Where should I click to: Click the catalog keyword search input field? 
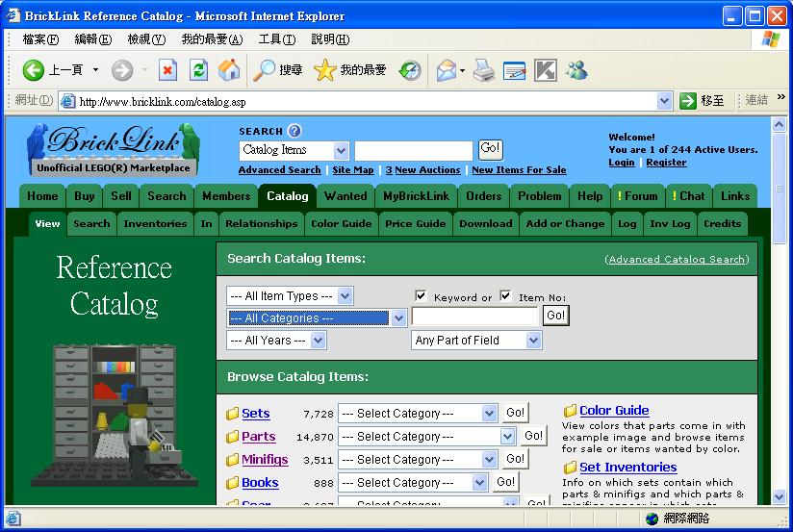pyautogui.click(x=474, y=317)
